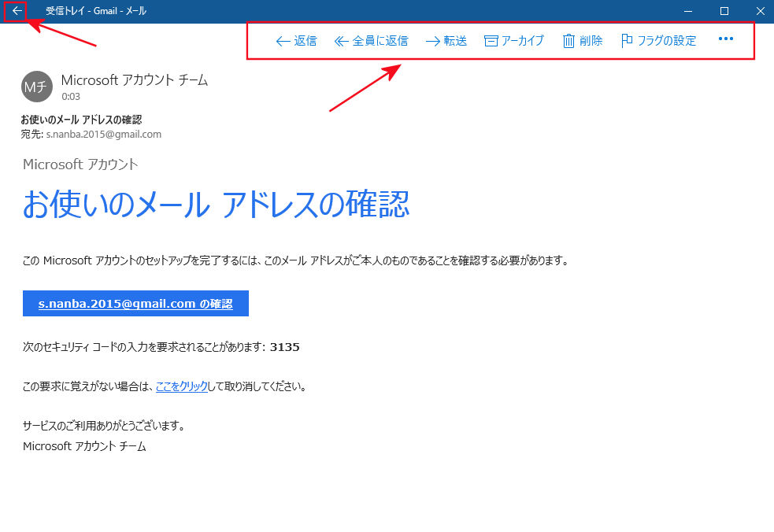Forward the message with 転送
This screenshot has width=774, height=532.
[x=446, y=40]
